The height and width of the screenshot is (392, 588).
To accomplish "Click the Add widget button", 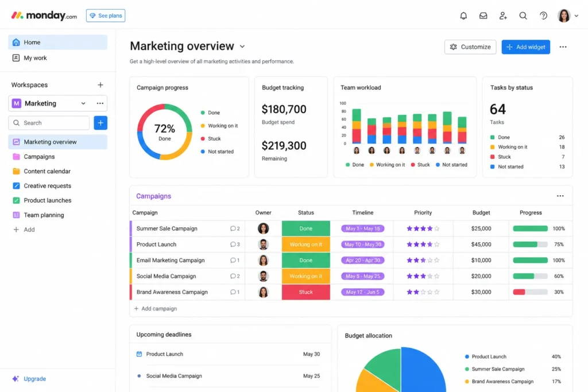I will point(526,47).
